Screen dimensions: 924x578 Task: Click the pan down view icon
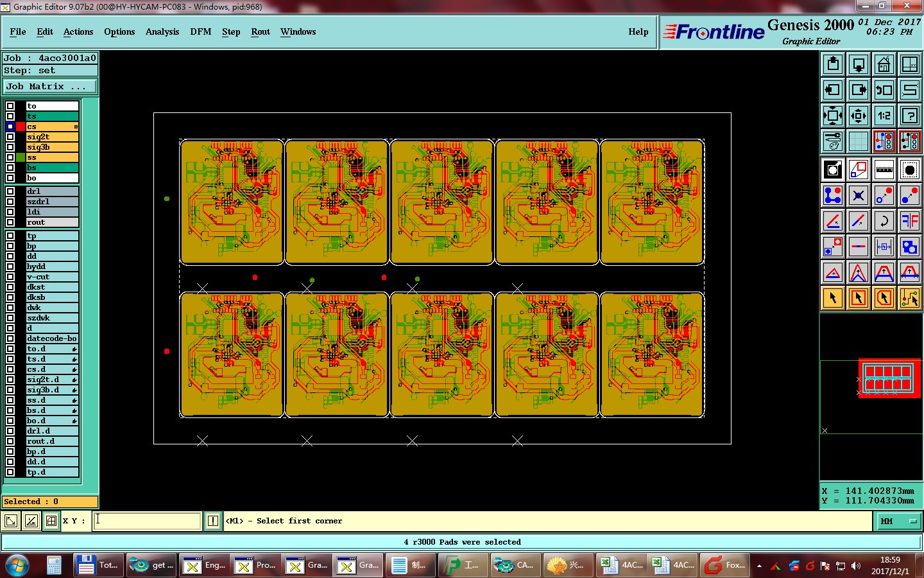point(859,64)
